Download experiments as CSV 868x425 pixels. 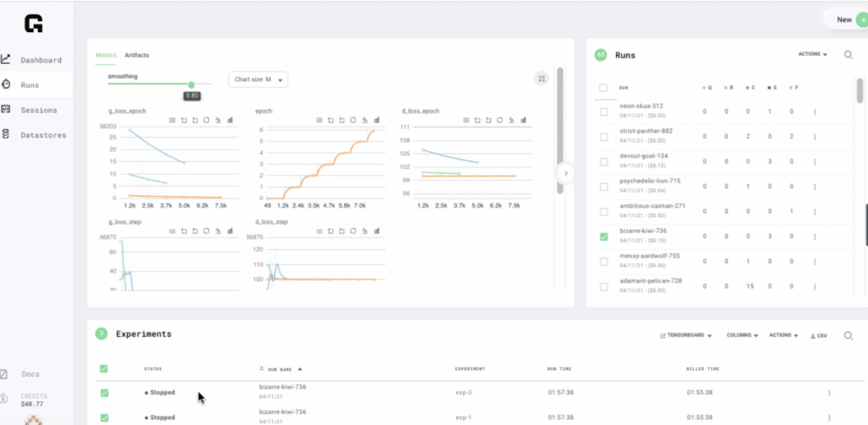tap(819, 335)
